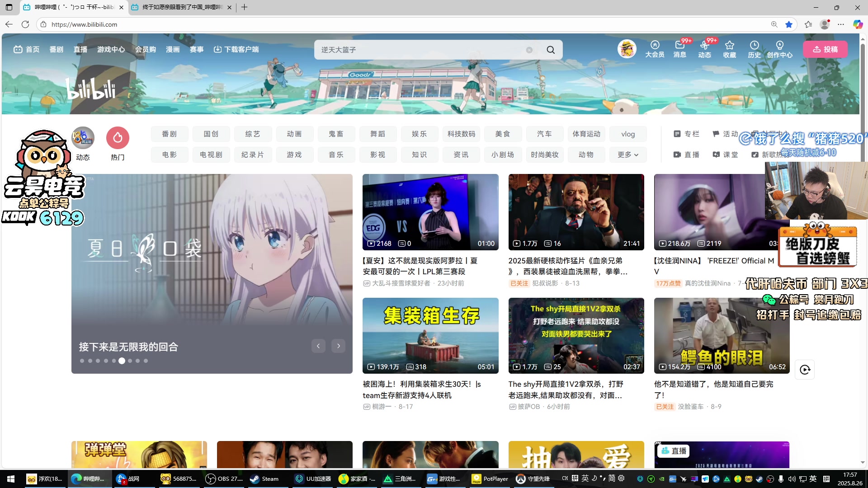Click 下载客户端 download link
This screenshot has width=868, height=488.
pyautogui.click(x=236, y=49)
